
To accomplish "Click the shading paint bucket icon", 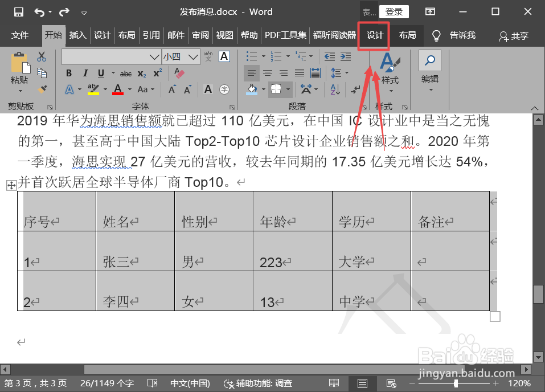I will (252, 89).
